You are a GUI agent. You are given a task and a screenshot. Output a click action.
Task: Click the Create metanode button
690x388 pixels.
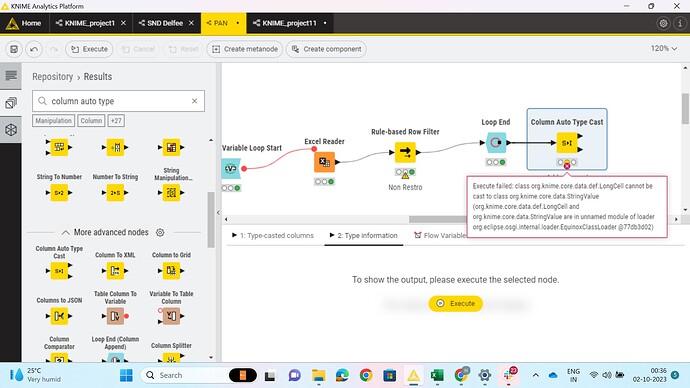pos(245,49)
